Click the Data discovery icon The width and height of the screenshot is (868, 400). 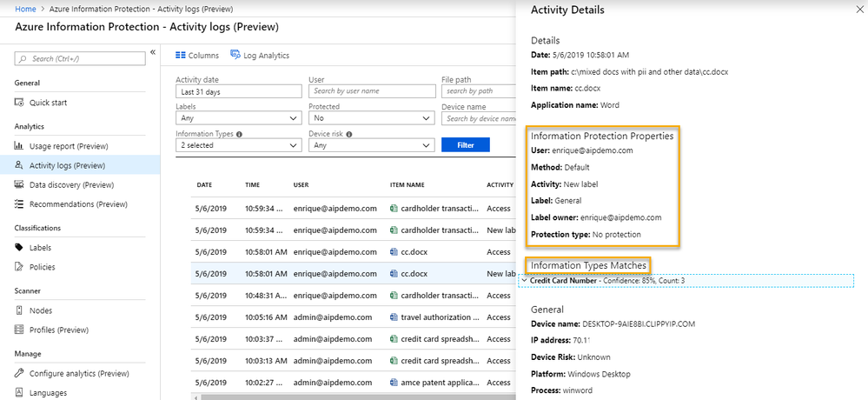pyautogui.click(x=21, y=184)
